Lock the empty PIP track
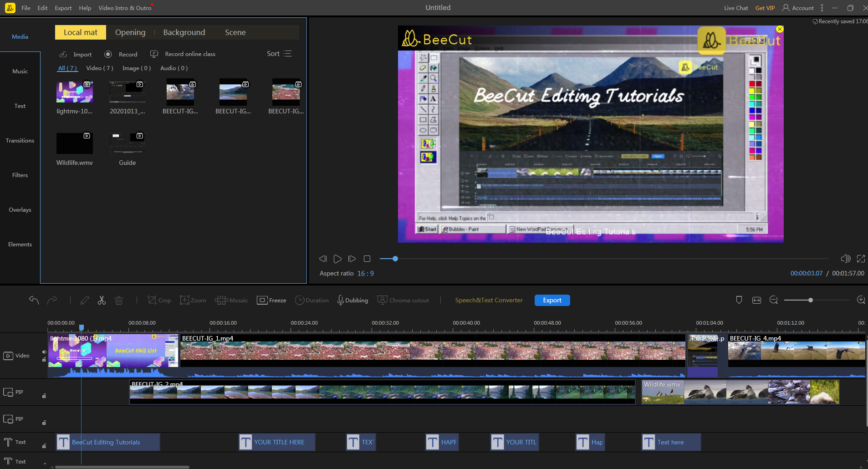This screenshot has height=469, width=868. (x=44, y=423)
